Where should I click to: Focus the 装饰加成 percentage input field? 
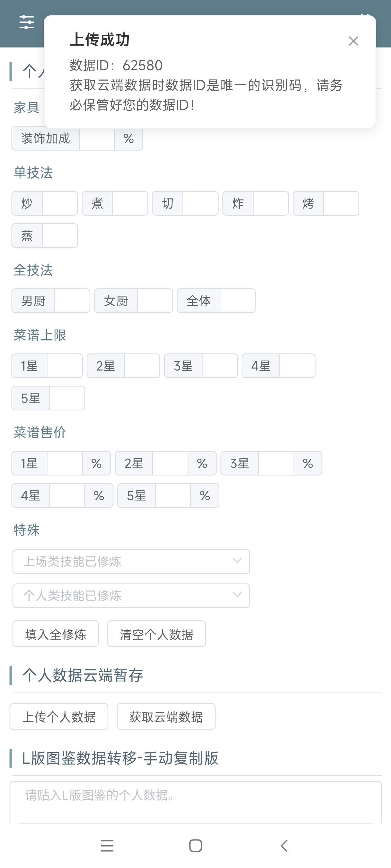click(x=97, y=139)
